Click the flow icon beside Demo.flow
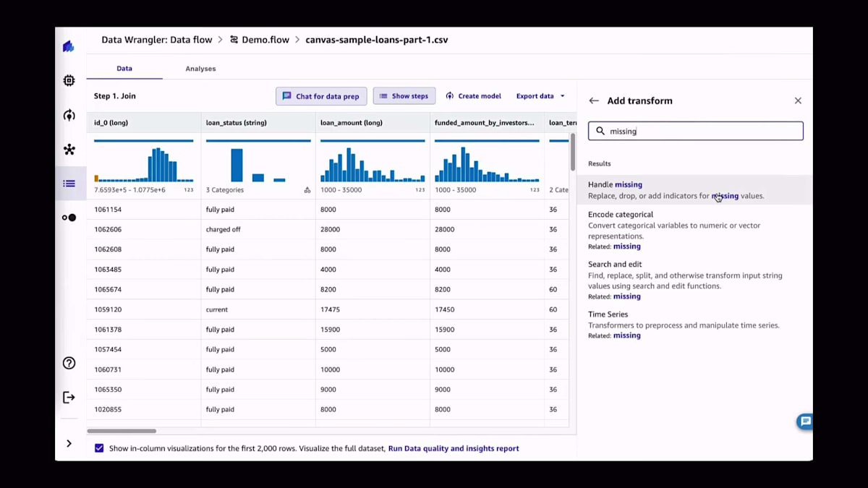The width and height of the screenshot is (868, 488). tap(234, 40)
